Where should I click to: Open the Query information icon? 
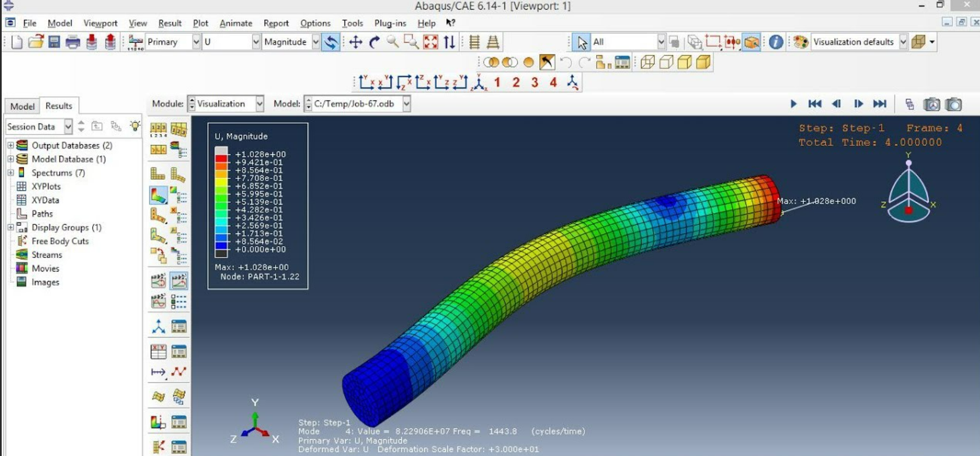[x=776, y=42]
